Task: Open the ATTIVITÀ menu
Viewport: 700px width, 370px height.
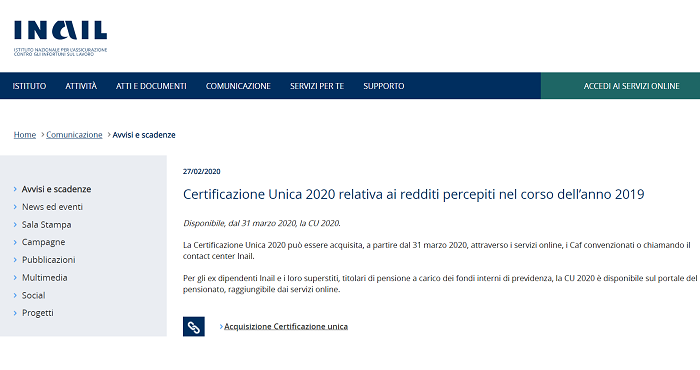Action: click(81, 86)
